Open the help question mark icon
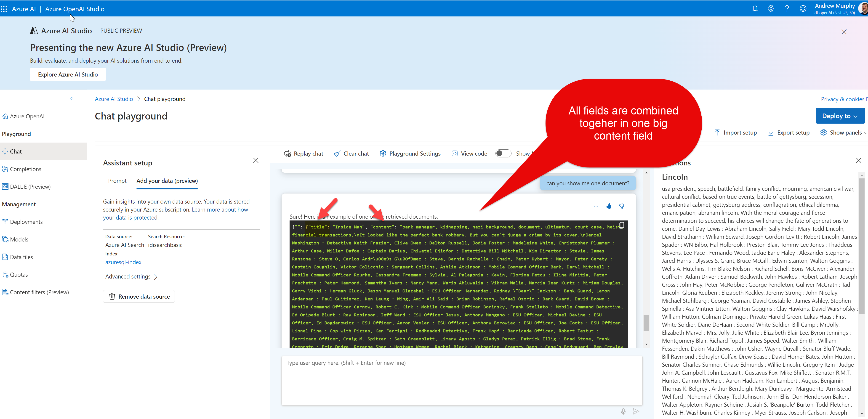This screenshot has width=868, height=419. pyautogui.click(x=787, y=9)
